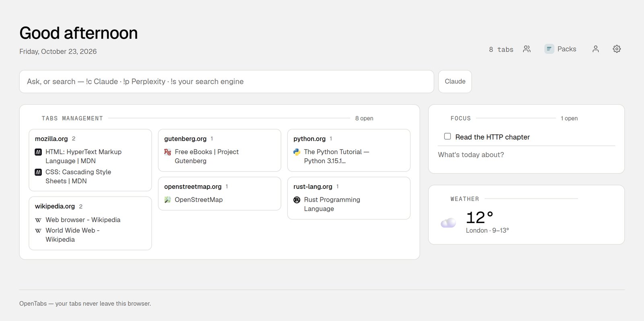
Task: Click the Rust logo favicon
Action: click(x=297, y=200)
